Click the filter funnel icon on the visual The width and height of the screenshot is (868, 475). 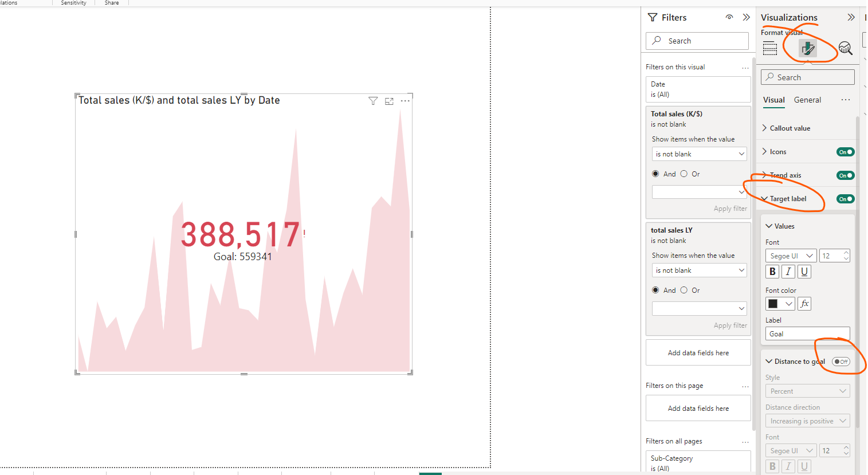(x=373, y=101)
